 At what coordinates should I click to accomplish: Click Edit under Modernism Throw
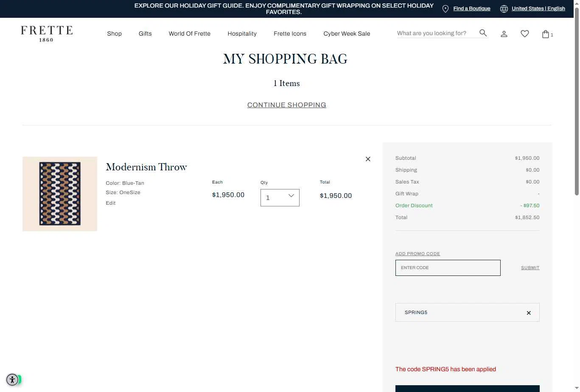coord(111,203)
